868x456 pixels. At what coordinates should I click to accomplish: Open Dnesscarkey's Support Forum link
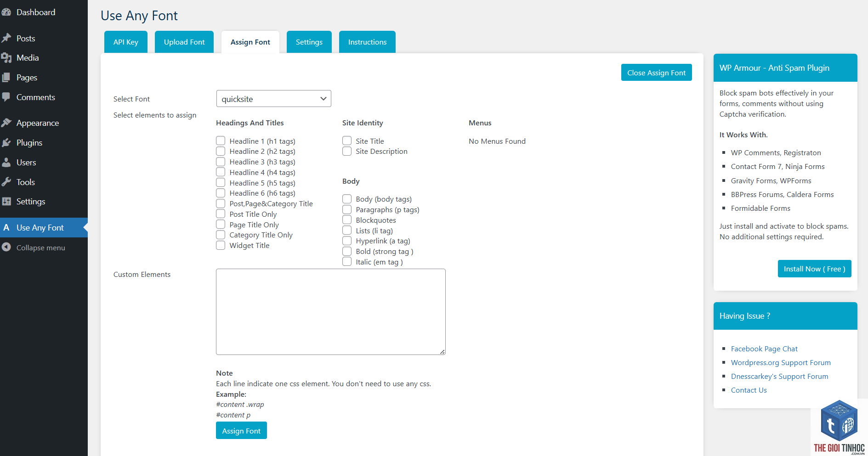pos(779,377)
